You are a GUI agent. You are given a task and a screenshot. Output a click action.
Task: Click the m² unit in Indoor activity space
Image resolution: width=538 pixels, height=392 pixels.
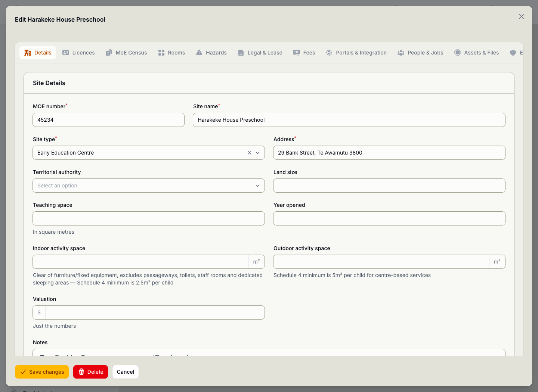(257, 262)
